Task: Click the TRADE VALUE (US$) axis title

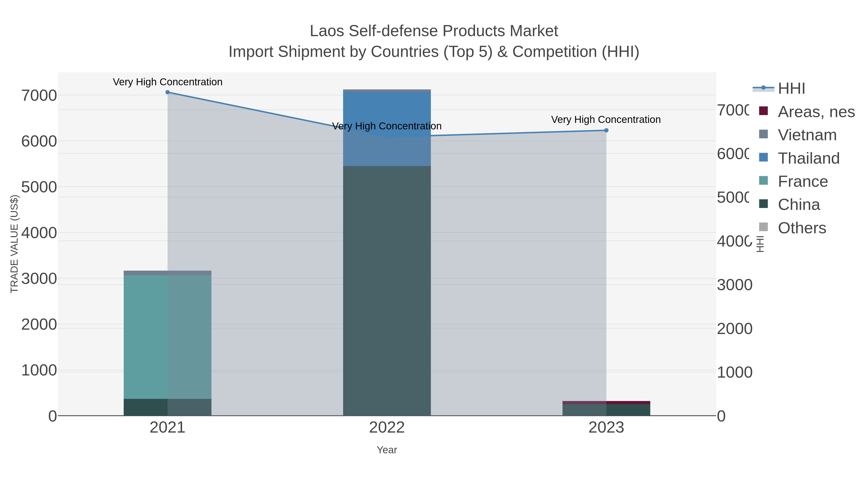Action: pyautogui.click(x=14, y=244)
